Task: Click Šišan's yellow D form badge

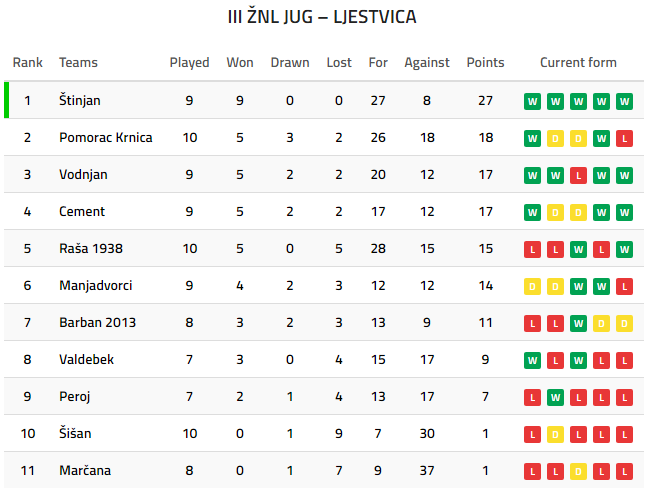Action: click(555, 434)
